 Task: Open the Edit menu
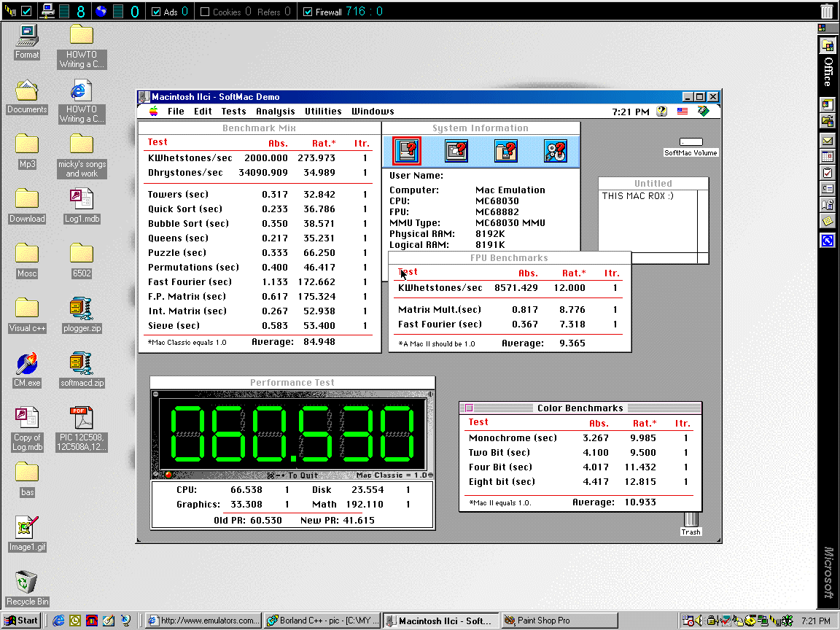point(203,112)
